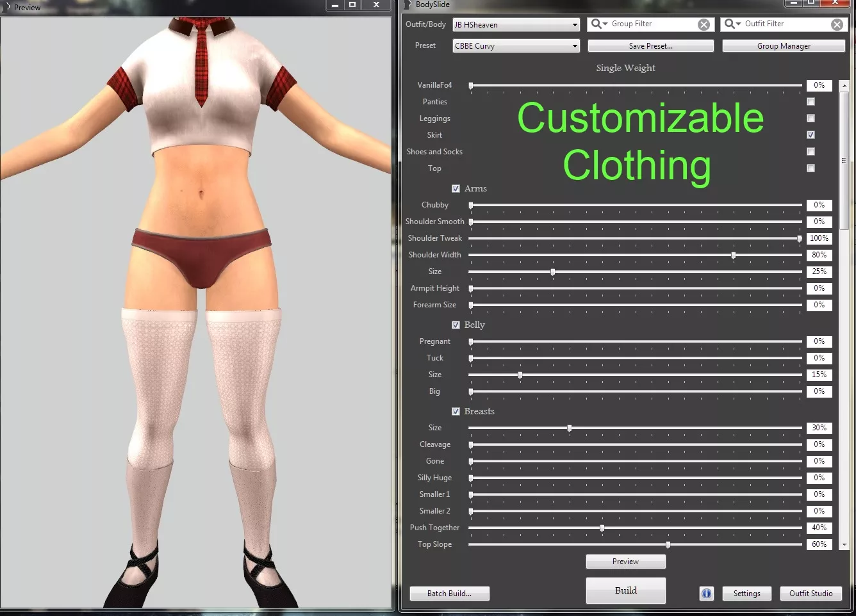
Task: Click the Cleavage slider
Action: (x=635, y=444)
